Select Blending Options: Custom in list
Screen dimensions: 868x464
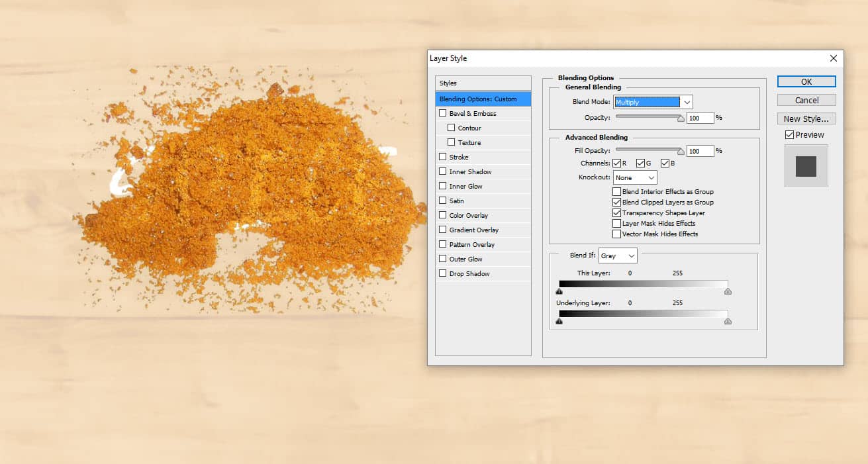[x=483, y=99]
